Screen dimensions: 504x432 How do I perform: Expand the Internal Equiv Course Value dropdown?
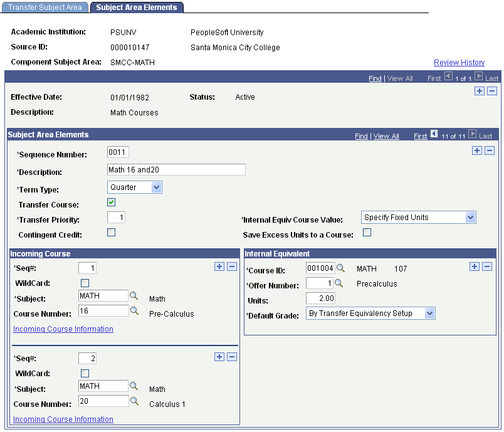(419, 218)
